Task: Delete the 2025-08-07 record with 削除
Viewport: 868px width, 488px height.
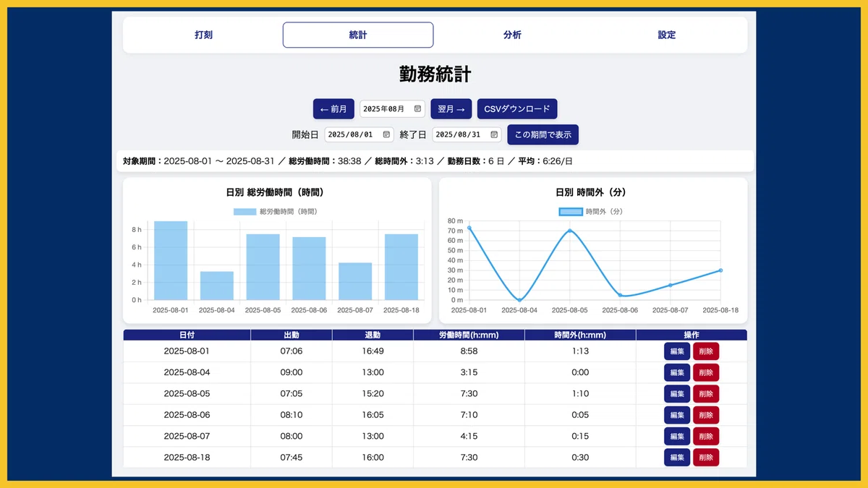Action: point(706,436)
